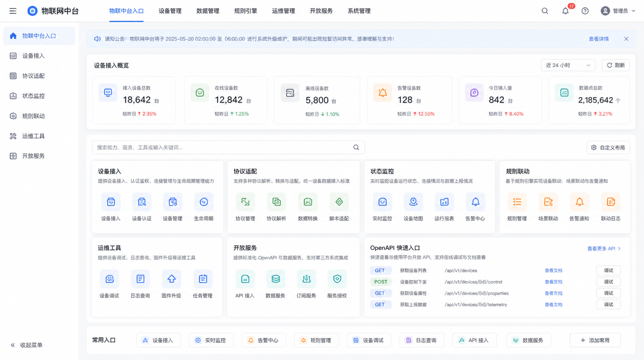The image size is (644, 360).
Task: Open the 场景联动 icon
Action: tap(548, 202)
